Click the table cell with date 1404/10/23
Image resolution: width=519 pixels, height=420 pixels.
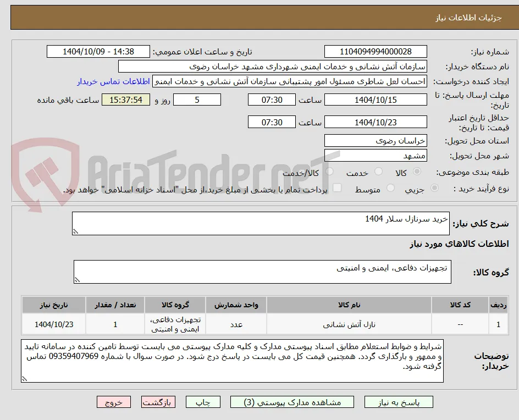coord(54,324)
